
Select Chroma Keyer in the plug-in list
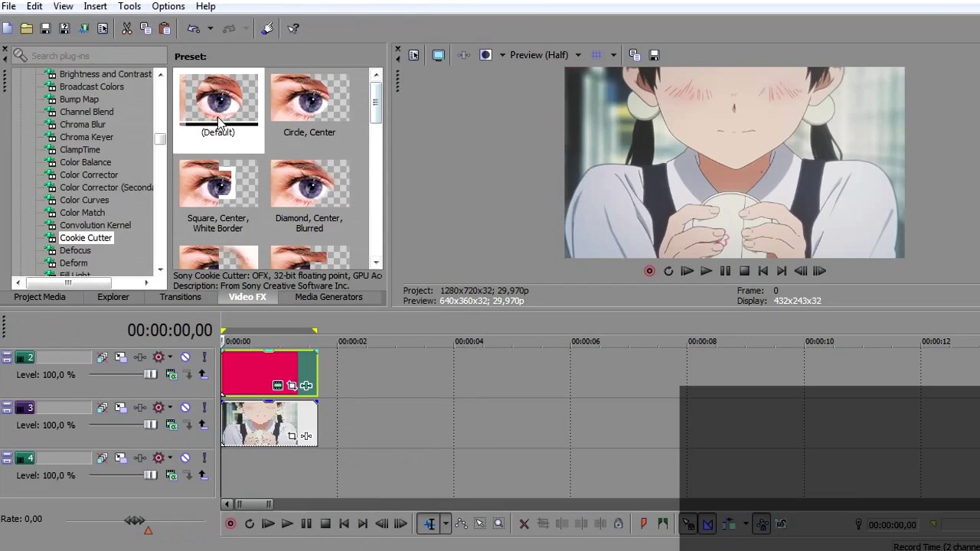pos(87,137)
